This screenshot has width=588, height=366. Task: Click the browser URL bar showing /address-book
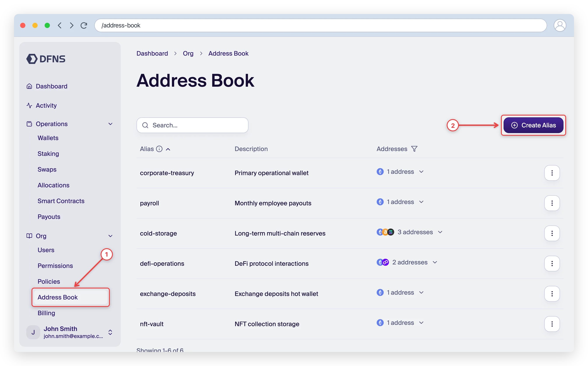(320, 25)
